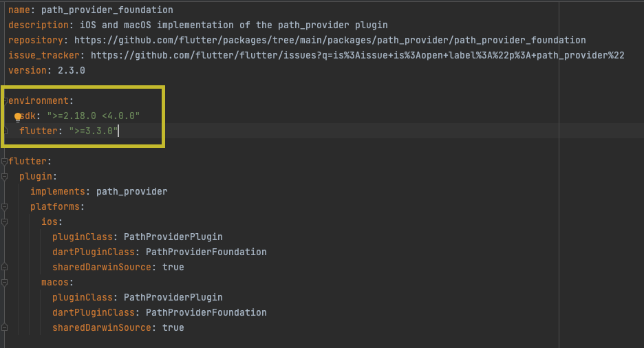The image size is (644, 348).
Task: Click the ios key
Action: point(50,222)
